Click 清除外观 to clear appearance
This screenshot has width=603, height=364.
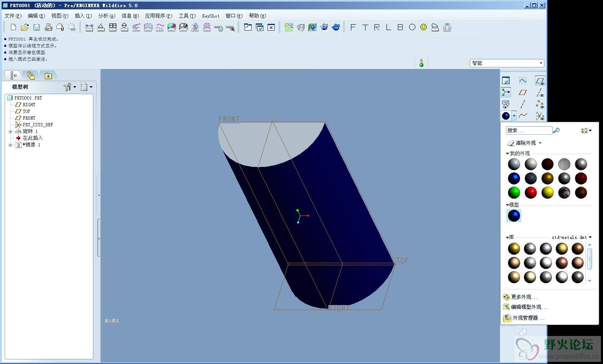(x=522, y=143)
